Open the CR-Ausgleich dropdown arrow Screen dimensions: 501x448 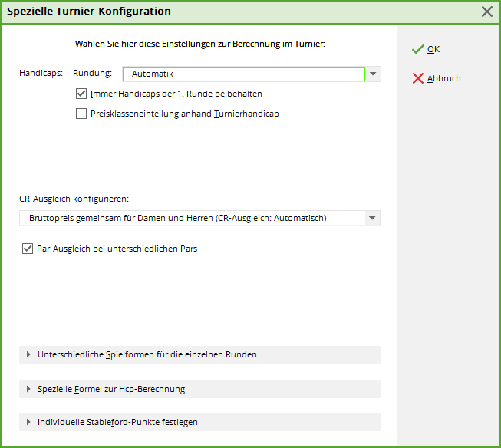(x=372, y=218)
